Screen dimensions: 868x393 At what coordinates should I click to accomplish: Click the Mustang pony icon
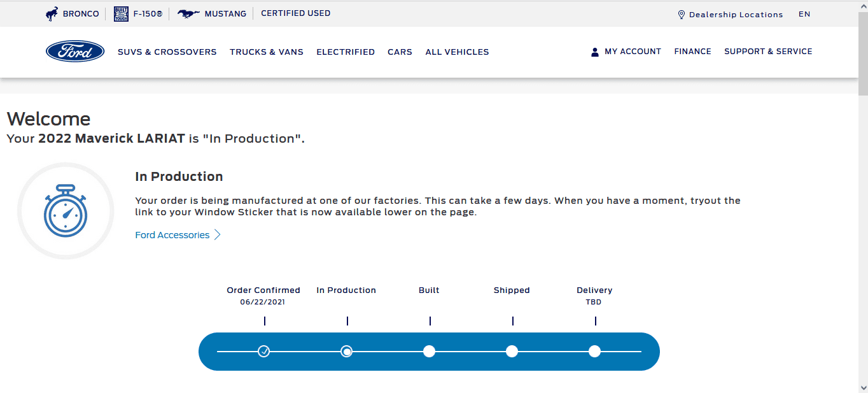click(x=188, y=13)
